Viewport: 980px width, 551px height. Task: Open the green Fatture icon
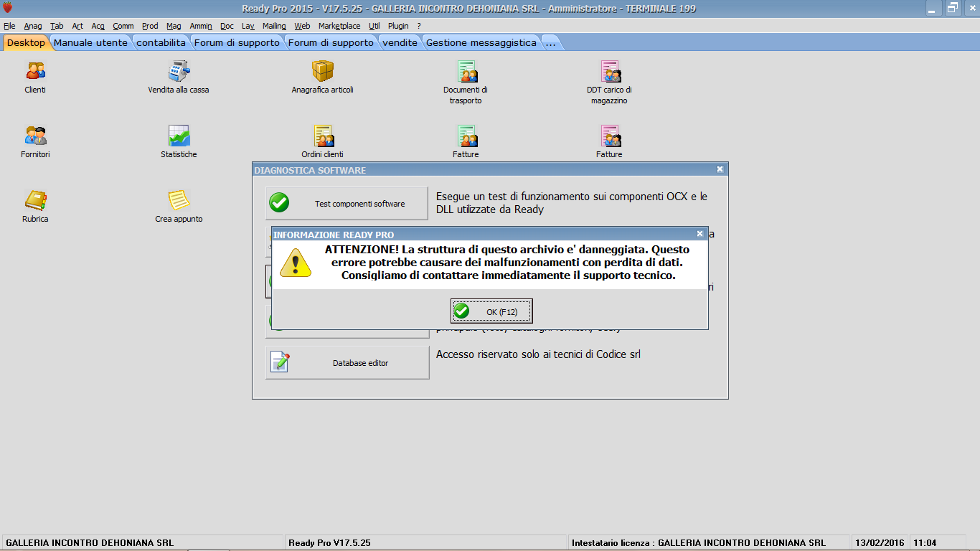click(x=466, y=136)
